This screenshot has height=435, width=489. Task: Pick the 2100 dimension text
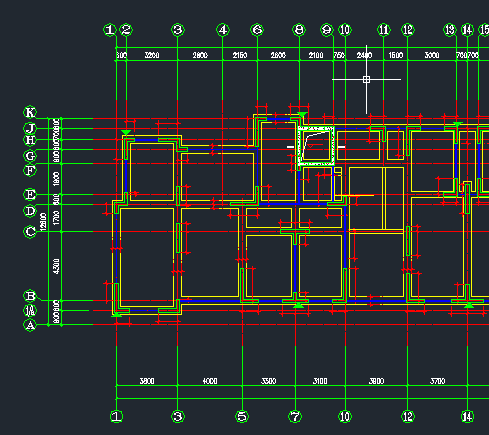pyautogui.click(x=316, y=55)
